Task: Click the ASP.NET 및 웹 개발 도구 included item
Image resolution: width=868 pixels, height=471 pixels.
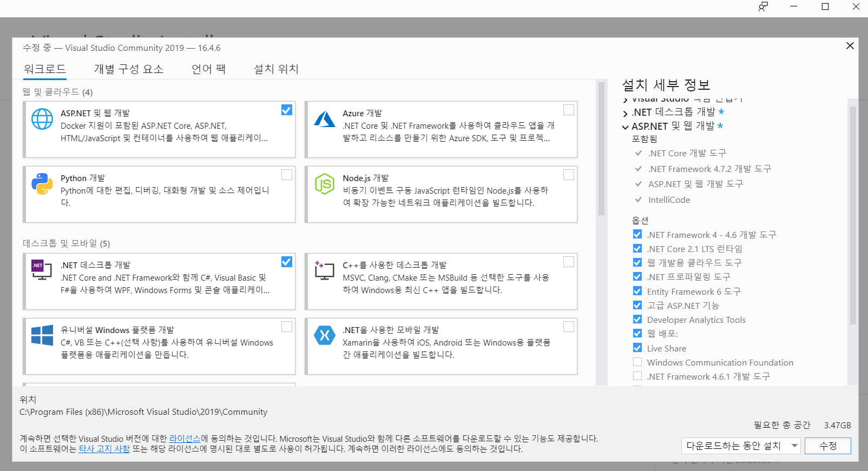Action: click(696, 184)
